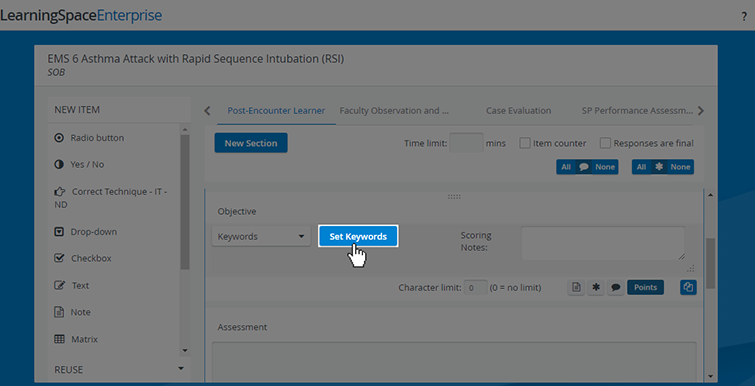Open Faculty Observation tab

(394, 111)
